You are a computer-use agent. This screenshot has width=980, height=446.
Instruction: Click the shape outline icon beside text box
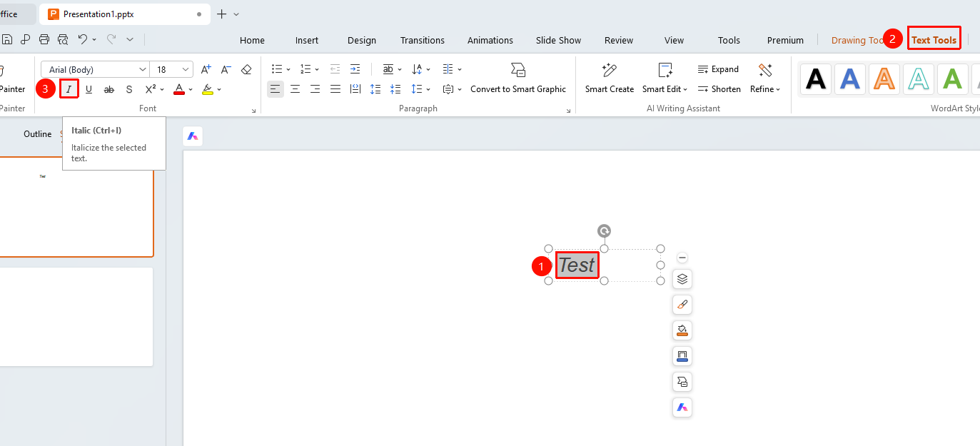click(682, 356)
